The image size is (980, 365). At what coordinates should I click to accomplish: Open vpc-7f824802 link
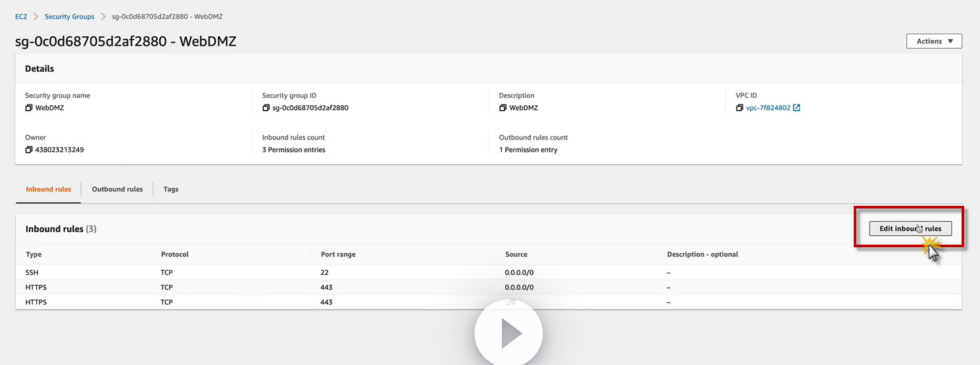(768, 108)
